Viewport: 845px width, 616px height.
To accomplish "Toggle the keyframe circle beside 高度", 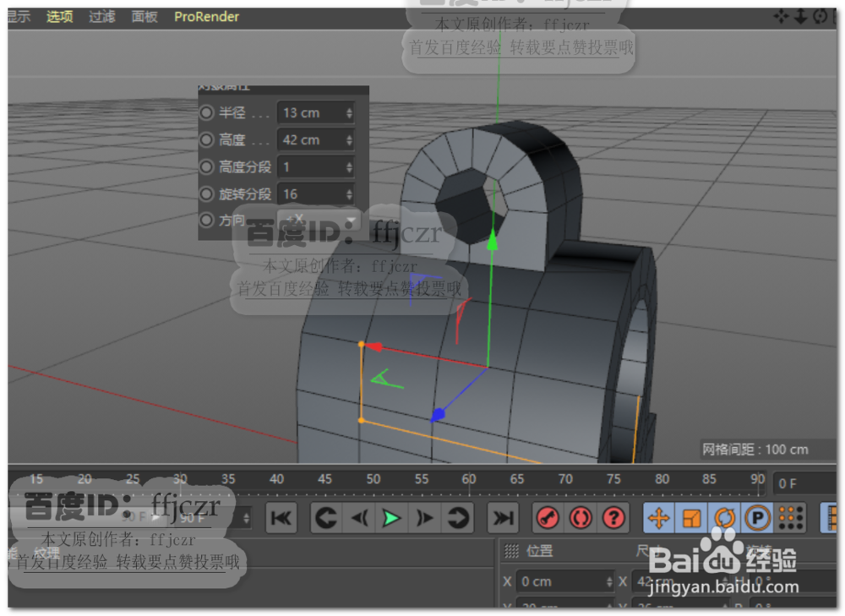I will pyautogui.click(x=206, y=139).
